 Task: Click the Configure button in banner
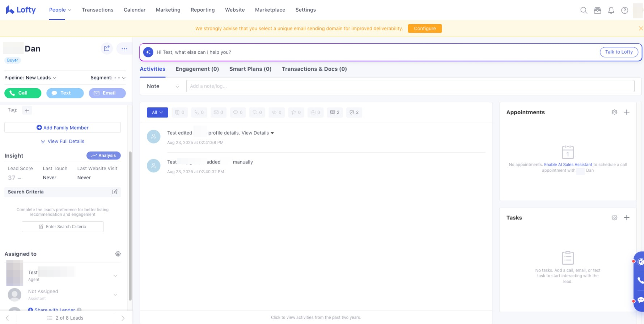click(x=425, y=29)
